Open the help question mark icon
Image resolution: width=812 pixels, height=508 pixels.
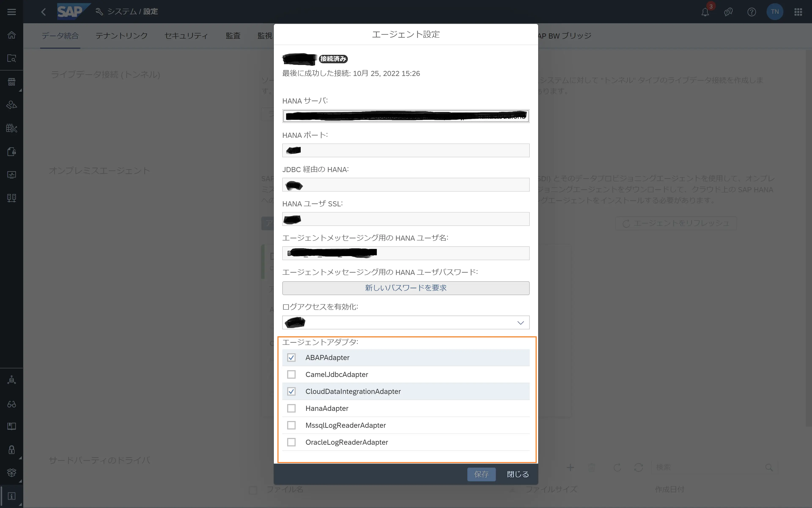(x=752, y=12)
